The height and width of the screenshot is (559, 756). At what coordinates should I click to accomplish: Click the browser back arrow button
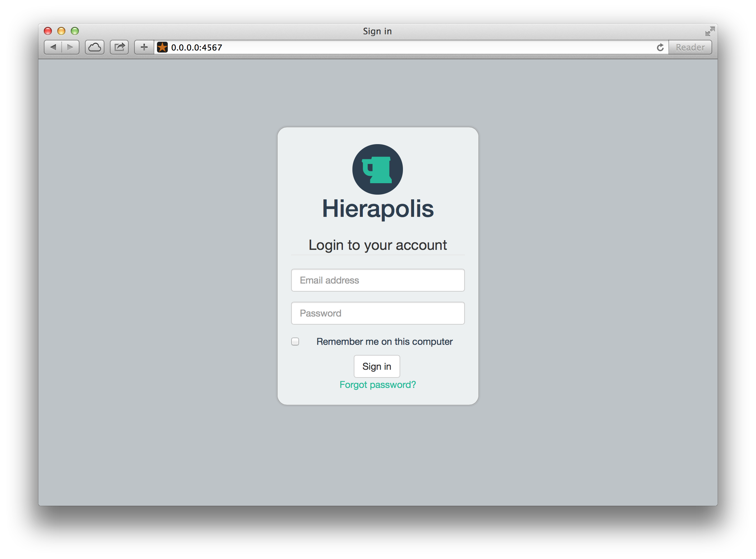coord(53,47)
